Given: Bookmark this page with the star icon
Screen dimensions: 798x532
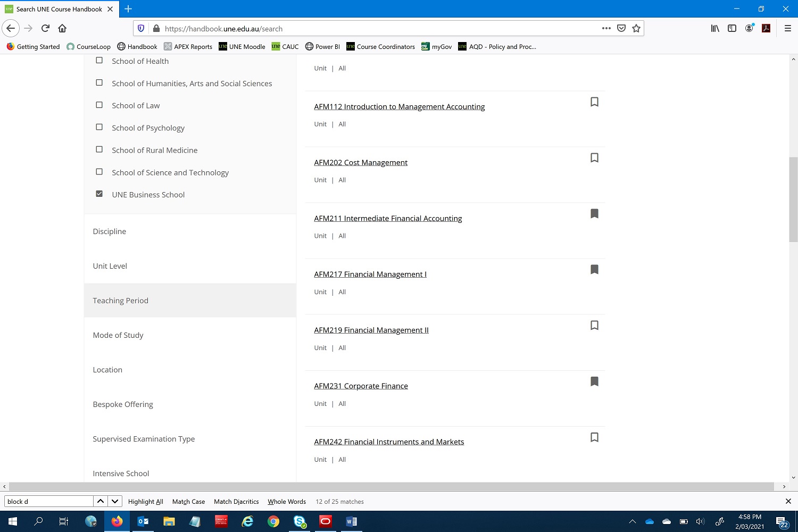Looking at the screenshot, I should pyautogui.click(x=636, y=28).
